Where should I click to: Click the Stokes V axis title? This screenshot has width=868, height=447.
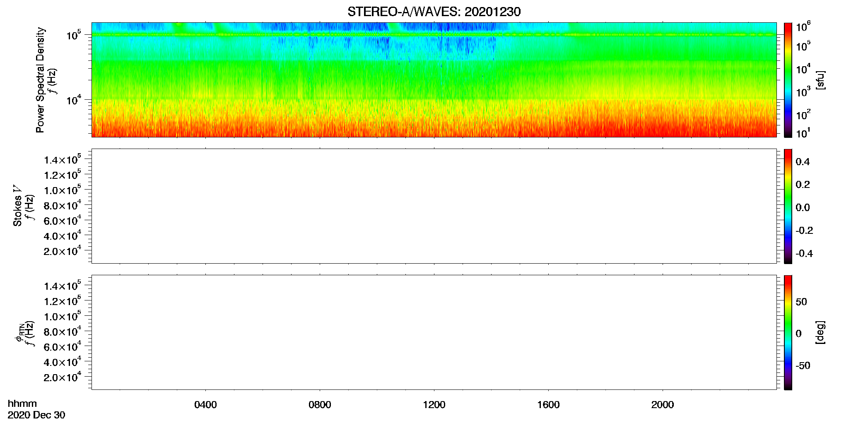[x=17, y=206]
